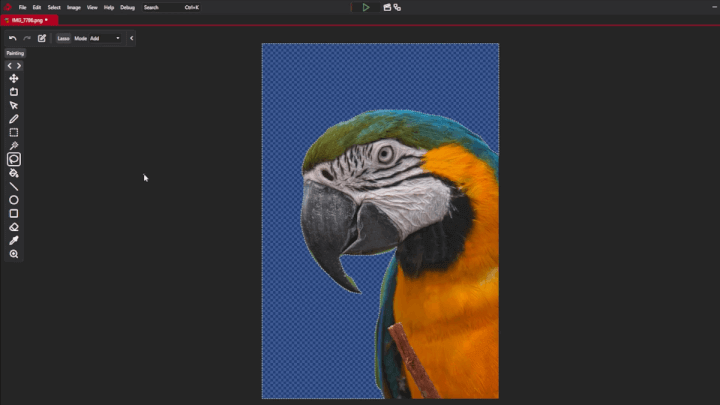Select the Pen tool
The width and height of the screenshot is (720, 405).
14,119
